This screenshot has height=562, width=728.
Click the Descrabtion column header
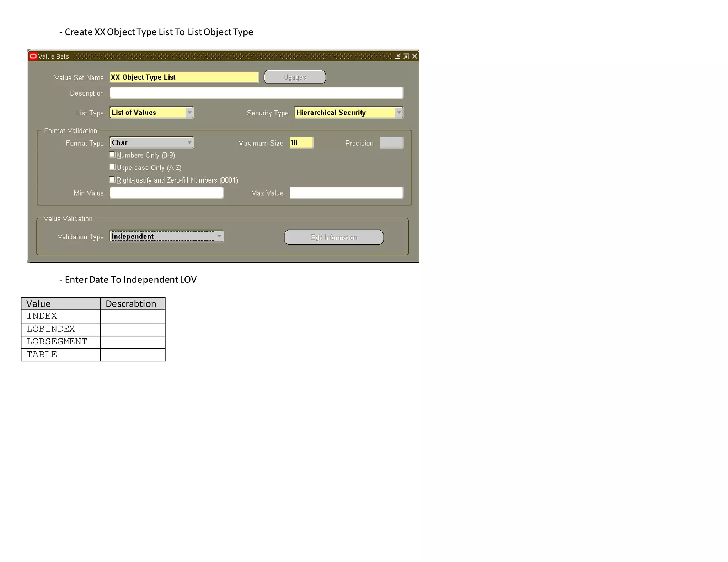point(133,304)
